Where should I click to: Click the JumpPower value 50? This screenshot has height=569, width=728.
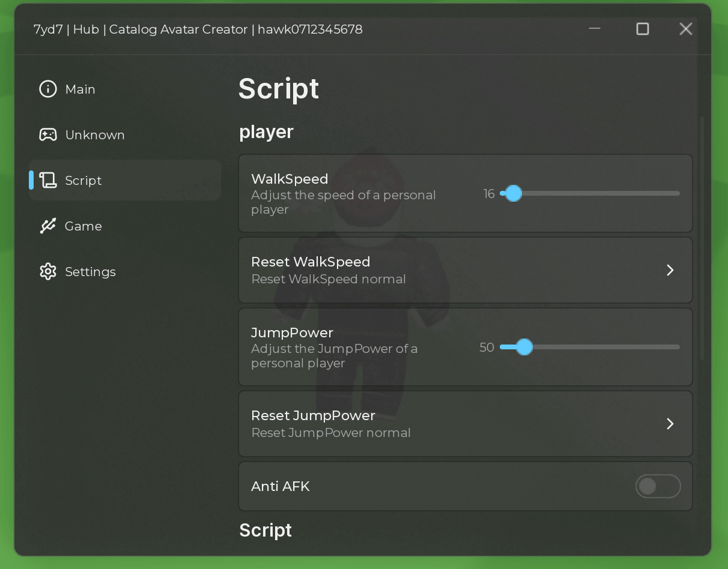[x=487, y=348]
